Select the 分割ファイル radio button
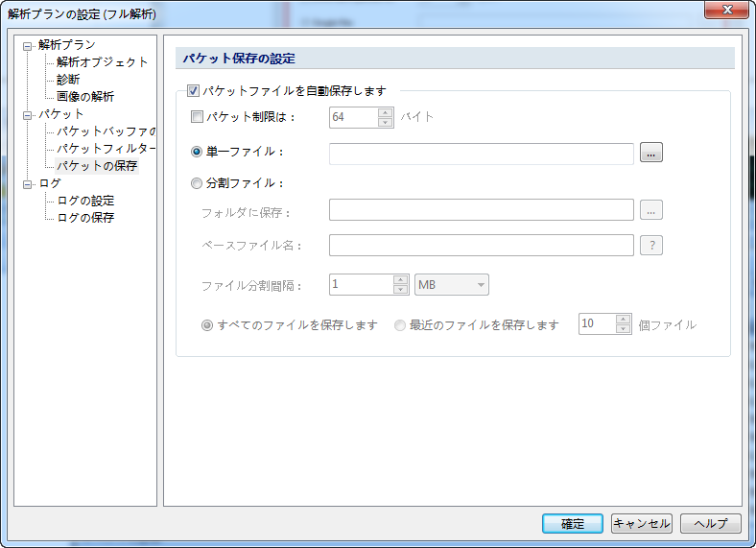The width and height of the screenshot is (756, 548). (198, 183)
